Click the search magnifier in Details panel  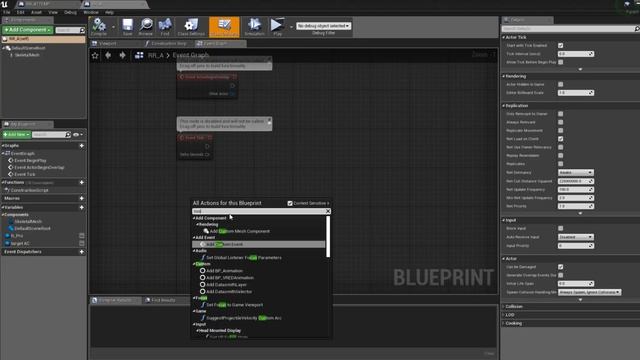tap(637, 29)
